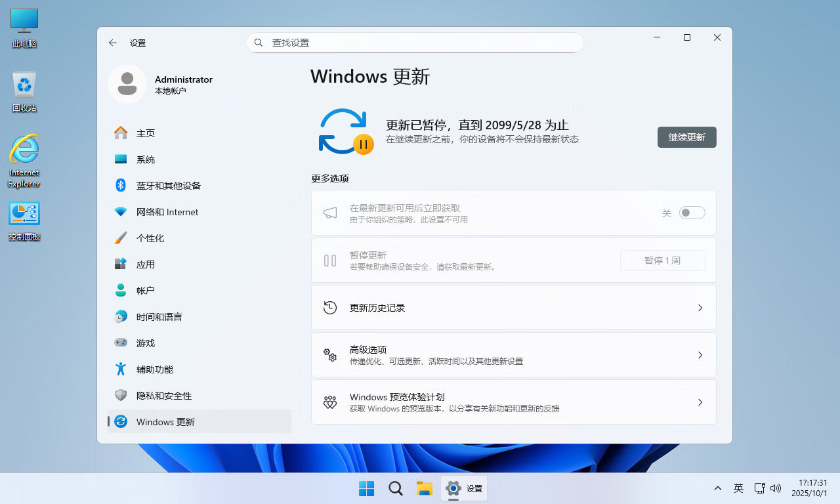Select the Windows 更新 sync icon in sidebar
Image resolution: width=840 pixels, height=504 pixels.
121,421
